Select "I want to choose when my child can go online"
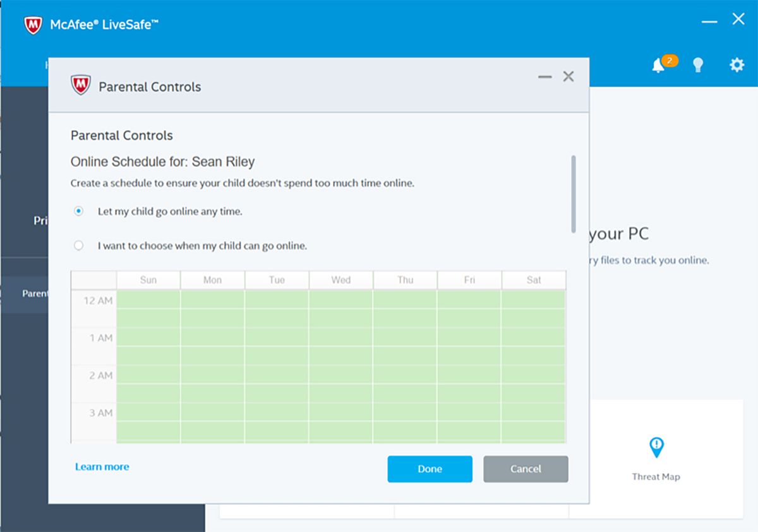This screenshot has width=758, height=532. point(78,245)
